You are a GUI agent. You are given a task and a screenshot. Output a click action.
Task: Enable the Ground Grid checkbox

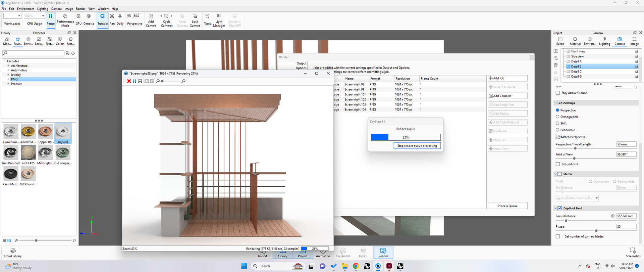[x=558, y=164]
